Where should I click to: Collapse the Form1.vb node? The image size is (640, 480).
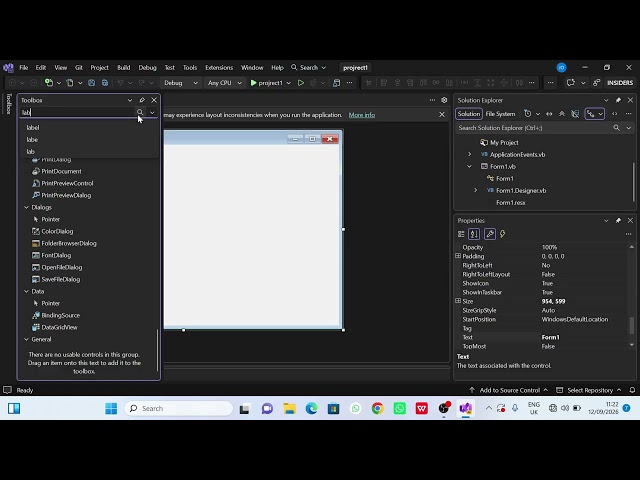(469, 167)
